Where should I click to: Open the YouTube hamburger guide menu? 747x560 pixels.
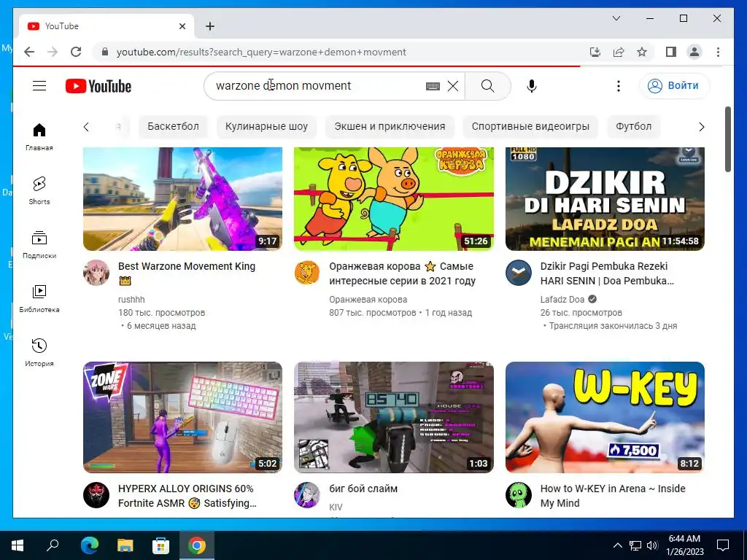coord(39,86)
